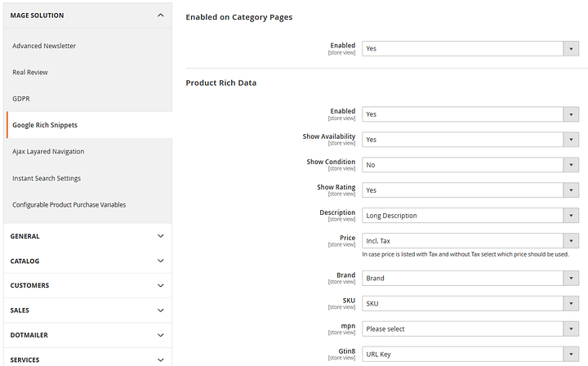This screenshot has height=366, width=588.
Task: Open the mpn attribute dropdown
Action: (470, 329)
